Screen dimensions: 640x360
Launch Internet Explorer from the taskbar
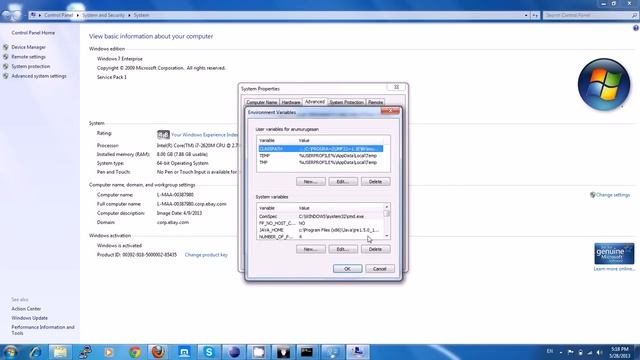36,352
